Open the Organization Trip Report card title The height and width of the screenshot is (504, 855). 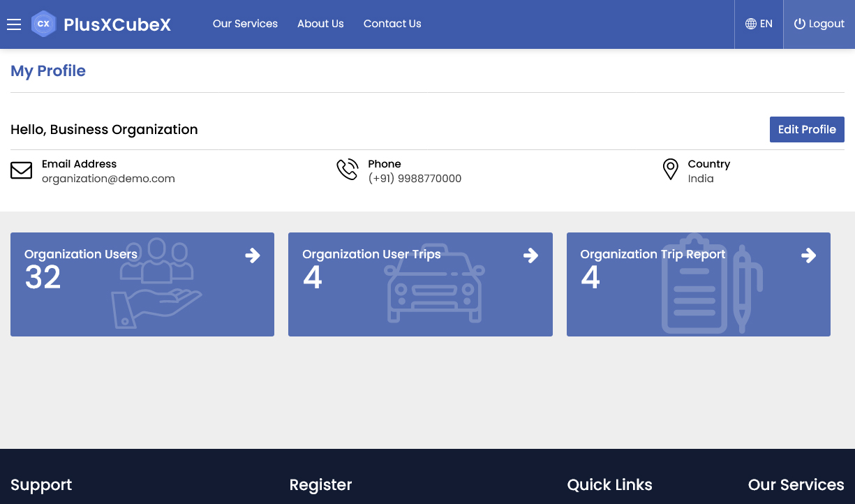(x=653, y=254)
